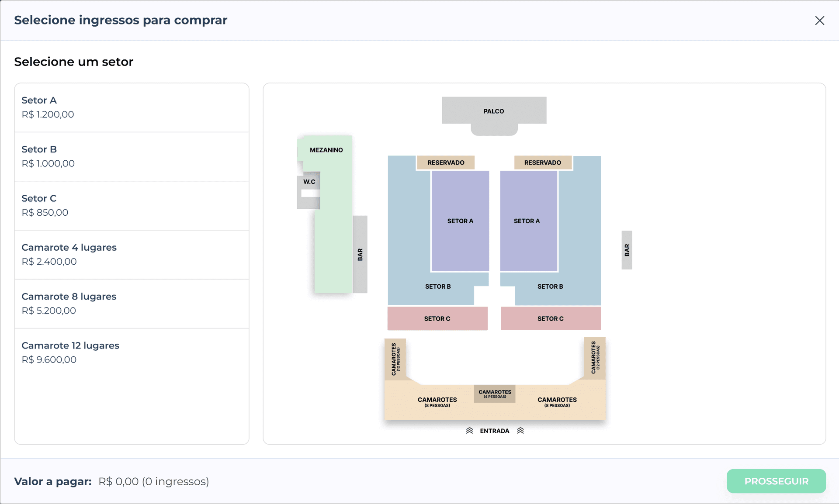The image size is (839, 504).
Task: Click the left pink Setor C block
Action: (437, 318)
